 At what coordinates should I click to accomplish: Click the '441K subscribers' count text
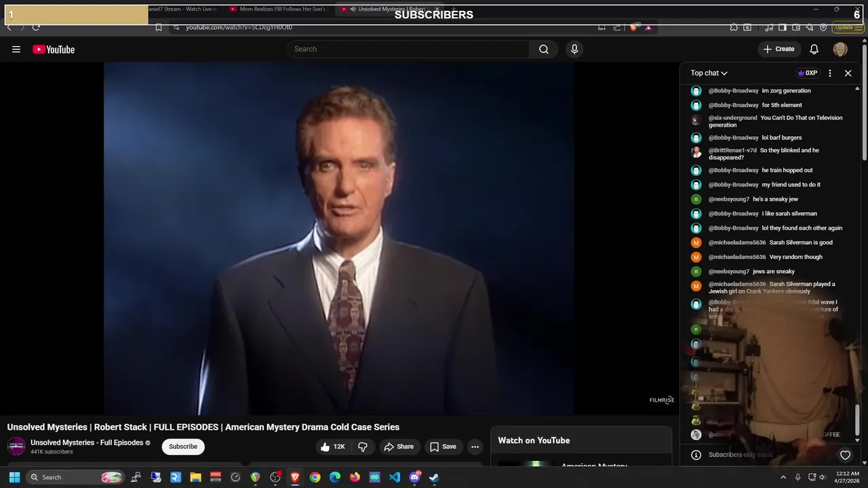[x=52, y=452]
